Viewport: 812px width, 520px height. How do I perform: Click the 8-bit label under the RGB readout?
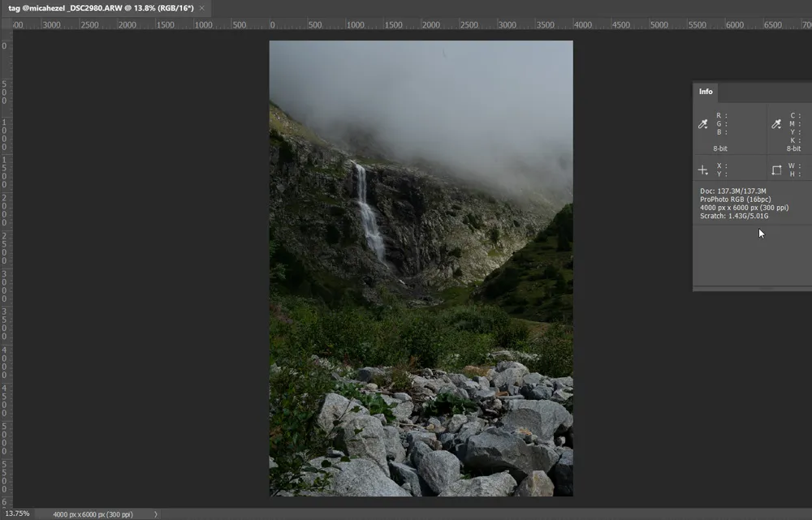[720, 148]
